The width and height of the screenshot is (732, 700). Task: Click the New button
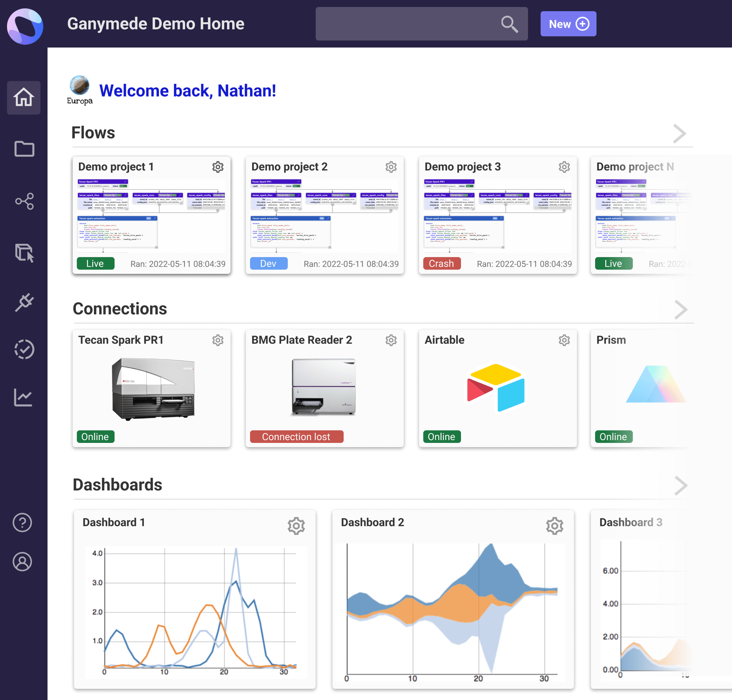[568, 24]
